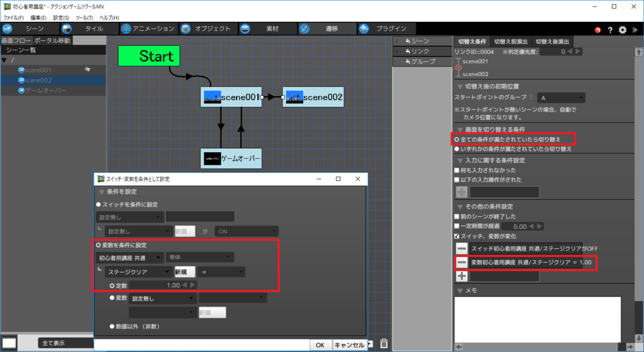Viewport: 644px width, 352px height.
Task: Open the 単体 dropdown
Action: coord(200,257)
